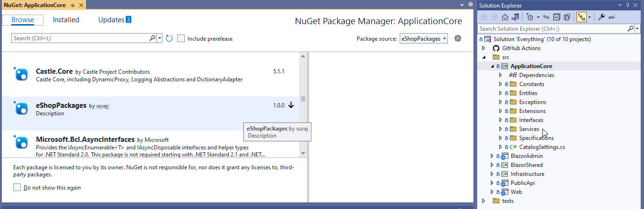This screenshot has width=644, height=209.
Task: Collapse the src folder
Action: [483, 57]
